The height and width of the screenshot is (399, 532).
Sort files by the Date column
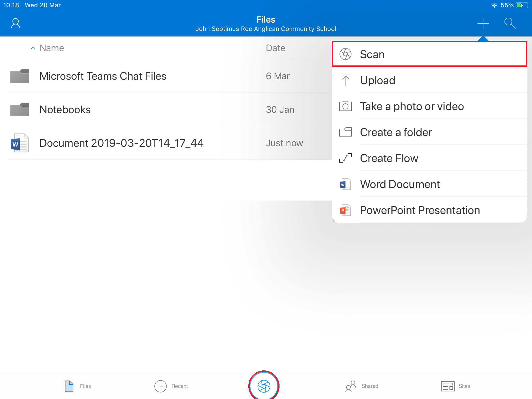275,48
